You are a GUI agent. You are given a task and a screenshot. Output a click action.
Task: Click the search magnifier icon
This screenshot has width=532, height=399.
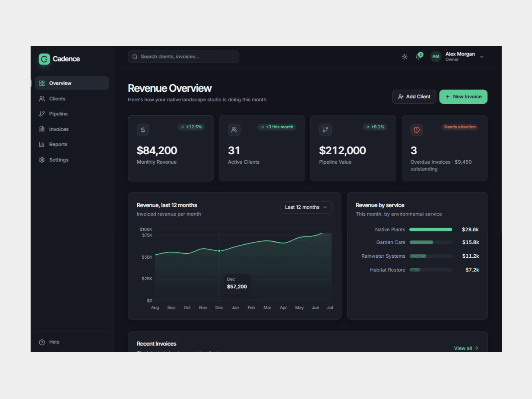tap(135, 57)
